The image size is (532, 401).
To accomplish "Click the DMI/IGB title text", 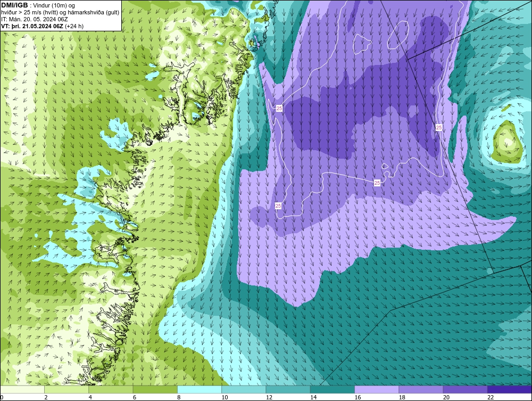I will 14,5.
